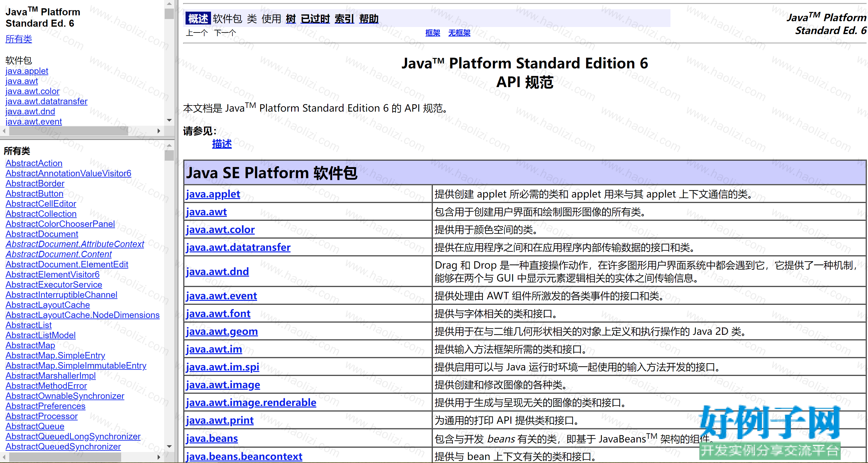
Task: Open the AbstractColorChooserPanel class
Action: 60,224
